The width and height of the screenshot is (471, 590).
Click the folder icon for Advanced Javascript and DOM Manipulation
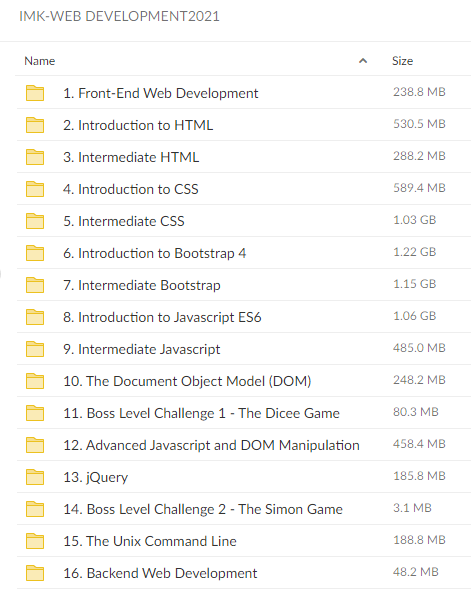(35, 445)
